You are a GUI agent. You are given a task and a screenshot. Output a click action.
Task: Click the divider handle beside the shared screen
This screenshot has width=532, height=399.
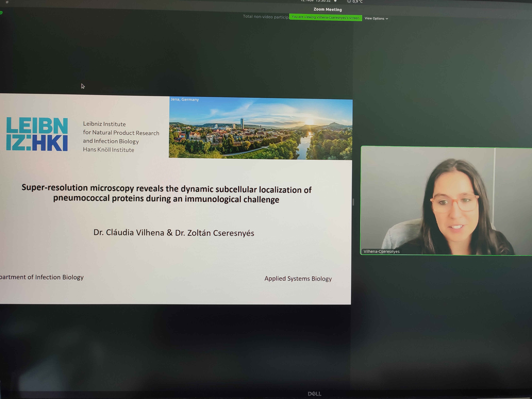(x=353, y=202)
